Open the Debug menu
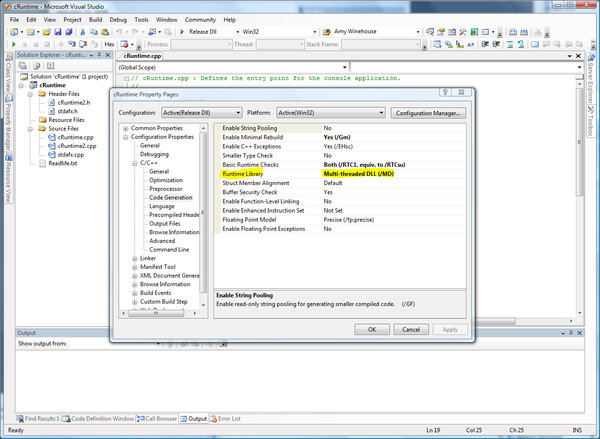Image resolution: width=600 pixels, height=439 pixels. [x=118, y=20]
